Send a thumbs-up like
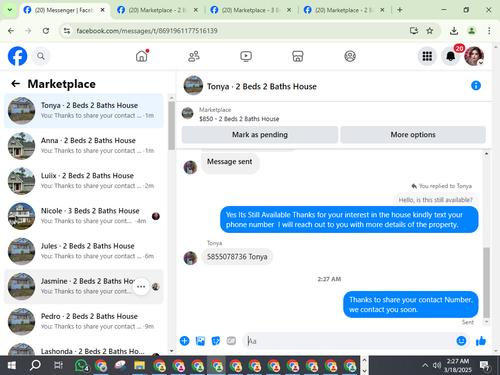This screenshot has height=375, width=500. point(481,341)
